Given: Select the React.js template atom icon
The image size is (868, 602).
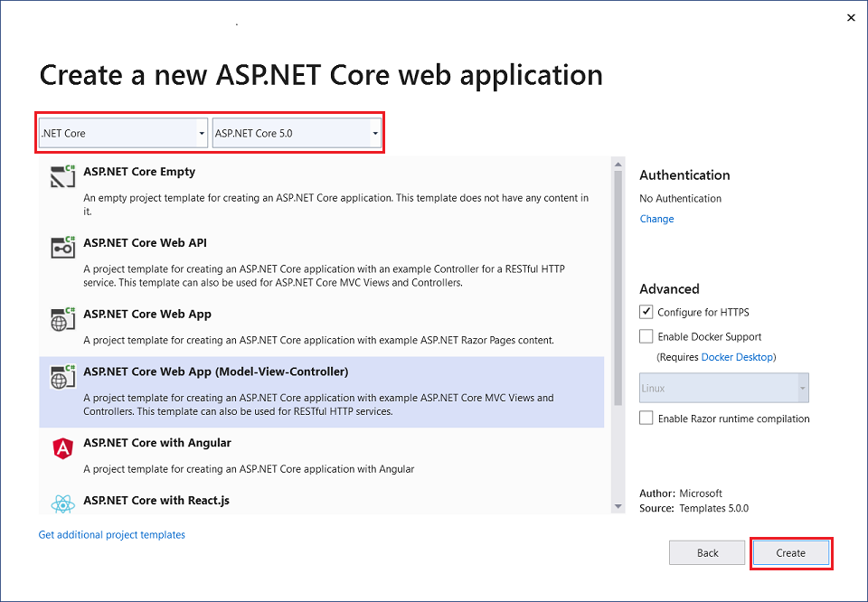Looking at the screenshot, I should (x=62, y=504).
